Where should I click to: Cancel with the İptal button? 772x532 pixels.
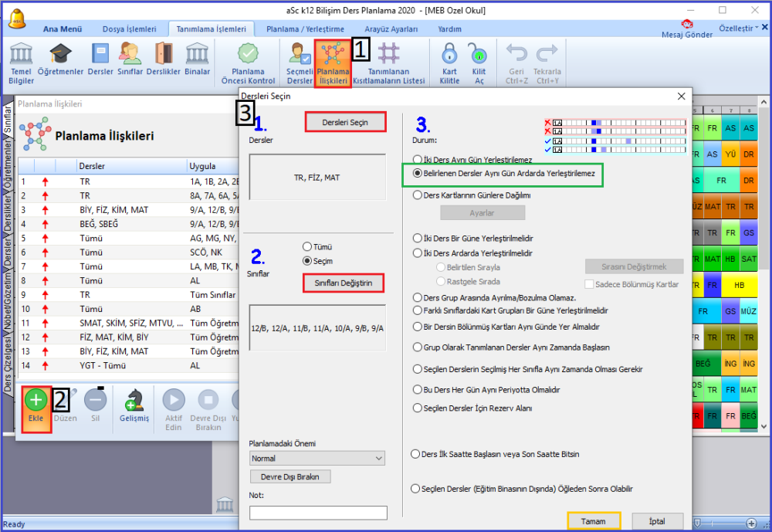pyautogui.click(x=657, y=521)
